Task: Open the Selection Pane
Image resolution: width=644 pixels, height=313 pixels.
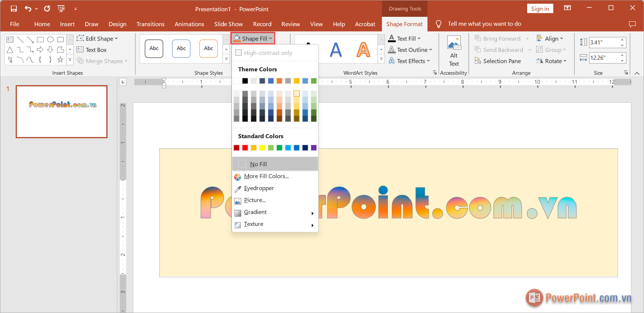Action: click(498, 61)
